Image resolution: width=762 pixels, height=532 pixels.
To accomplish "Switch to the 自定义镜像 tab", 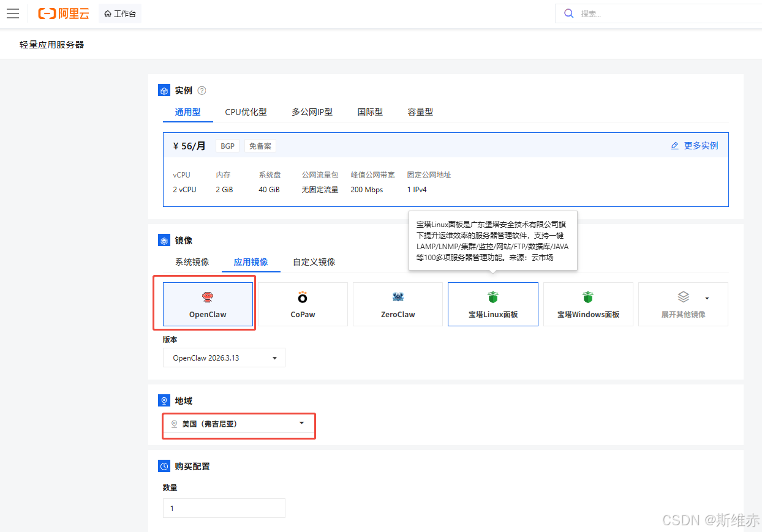I will 314,262.
